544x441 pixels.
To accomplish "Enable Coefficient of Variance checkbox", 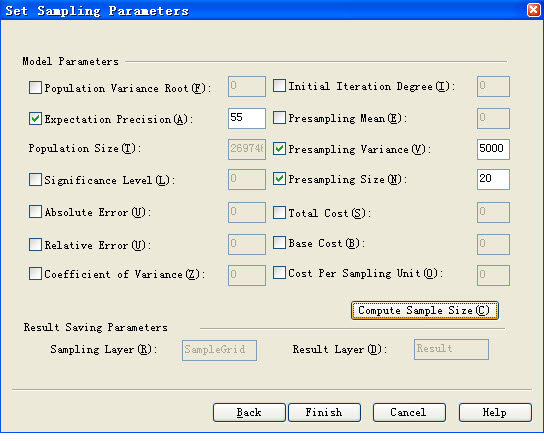I will pyautogui.click(x=35, y=273).
